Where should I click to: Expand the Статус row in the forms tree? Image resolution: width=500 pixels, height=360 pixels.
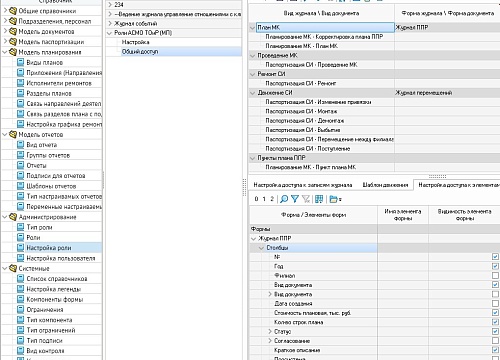(x=270, y=331)
